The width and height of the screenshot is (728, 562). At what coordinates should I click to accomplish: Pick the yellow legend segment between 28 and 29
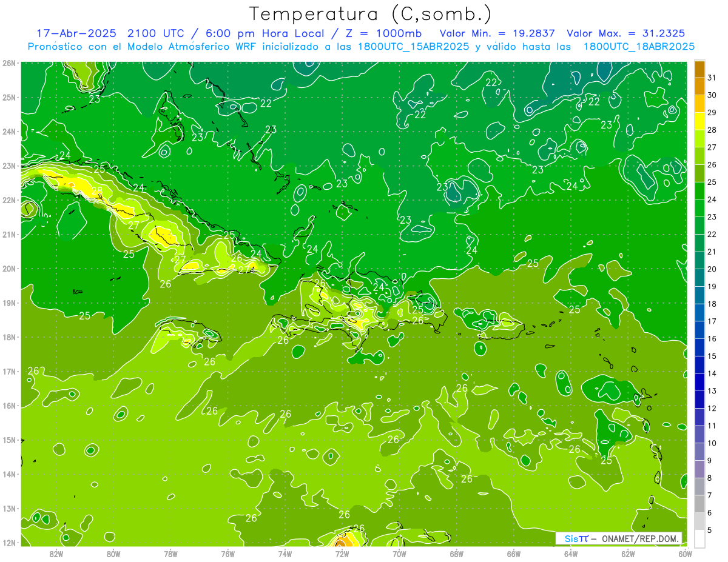click(699, 121)
